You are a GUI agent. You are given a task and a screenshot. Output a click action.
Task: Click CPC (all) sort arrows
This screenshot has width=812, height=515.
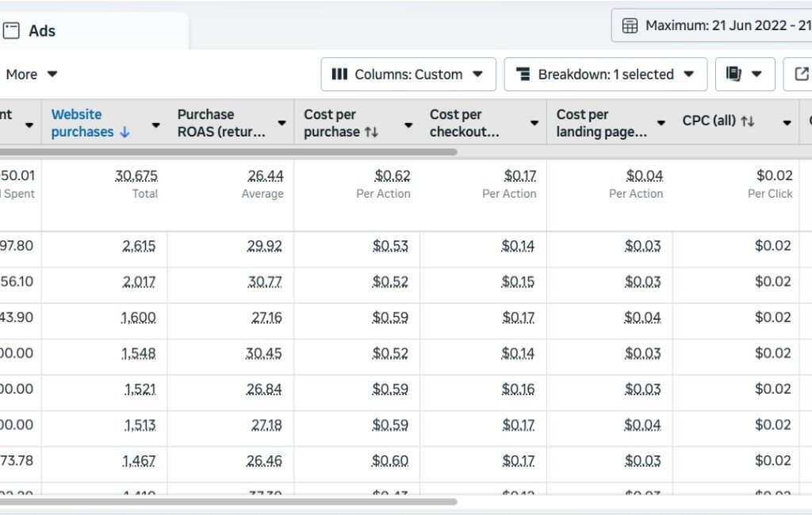point(747,121)
